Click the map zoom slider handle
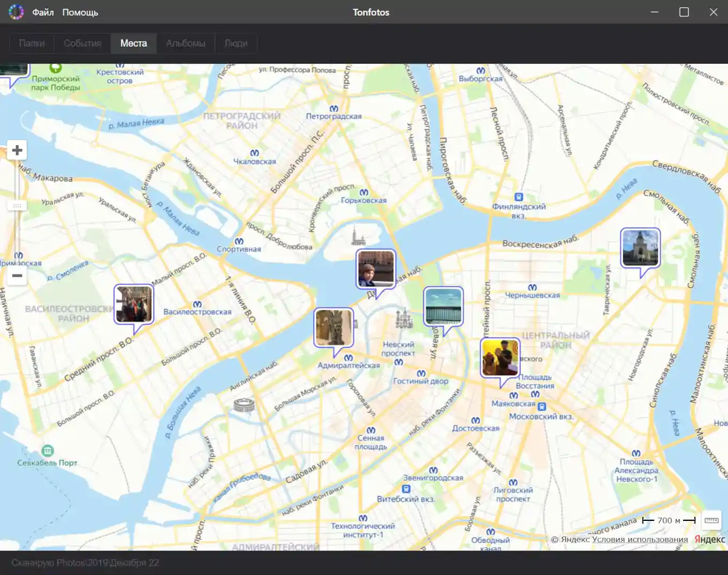Viewport: 728px width, 575px height. pos(17,206)
